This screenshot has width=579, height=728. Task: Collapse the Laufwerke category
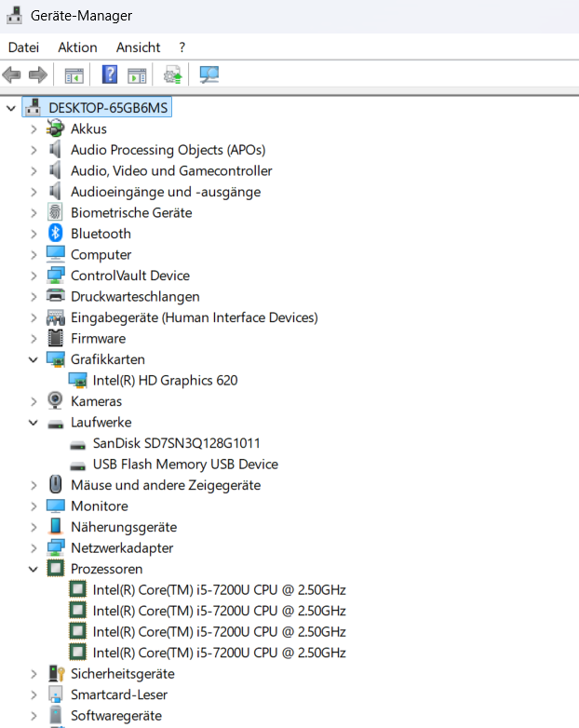coord(34,423)
